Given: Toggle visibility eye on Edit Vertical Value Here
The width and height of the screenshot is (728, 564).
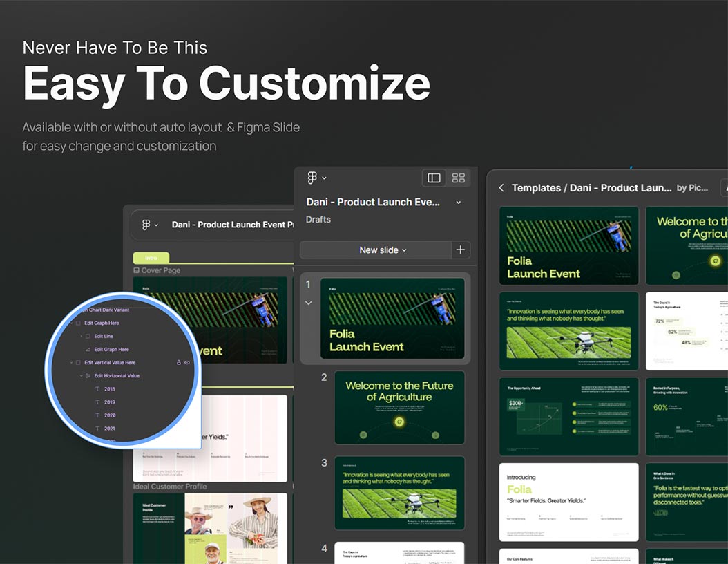Looking at the screenshot, I should pyautogui.click(x=187, y=362).
